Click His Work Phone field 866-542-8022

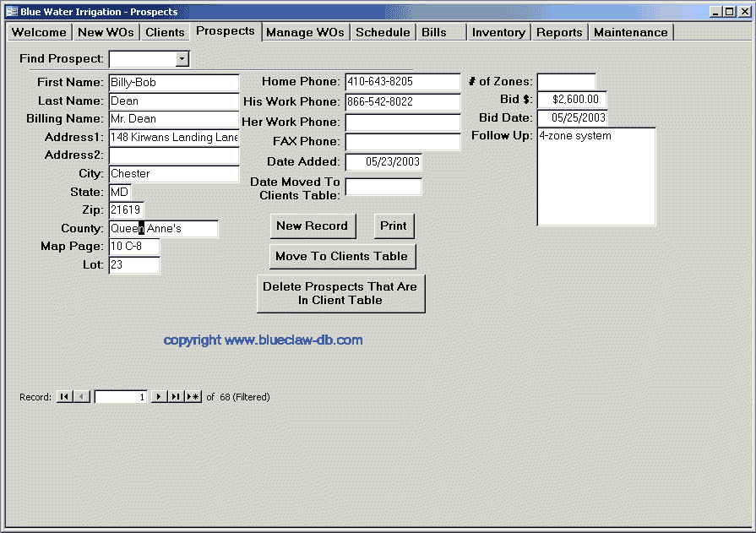[x=403, y=102]
